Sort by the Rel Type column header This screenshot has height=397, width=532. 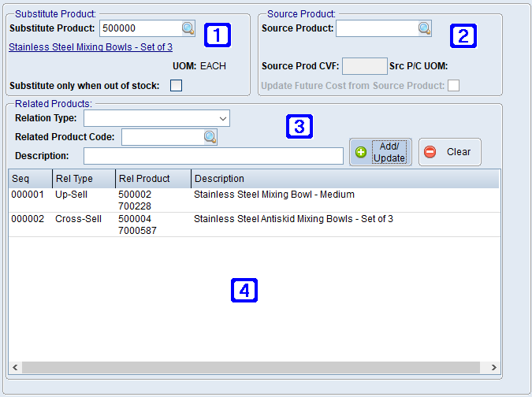click(x=84, y=179)
